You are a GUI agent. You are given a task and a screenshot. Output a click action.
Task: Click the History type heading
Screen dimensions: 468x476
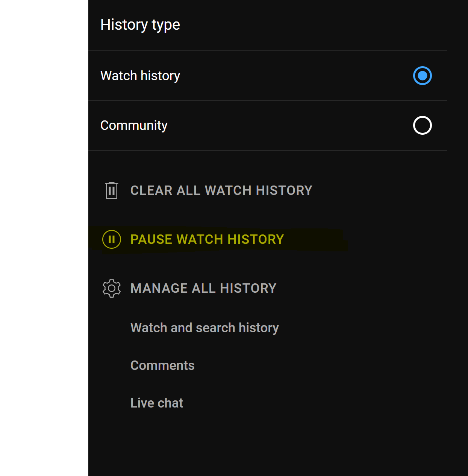[140, 25]
